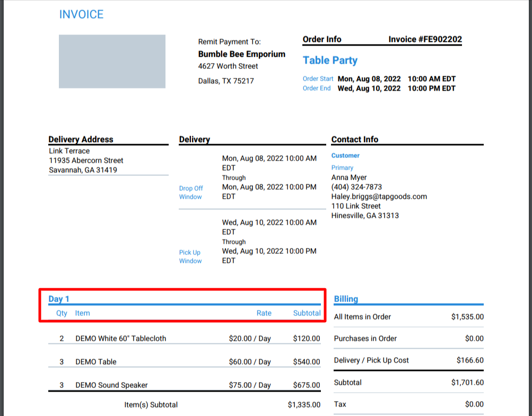Click the '10:00 PM EDT' order end time
The height and width of the screenshot is (416, 532).
tap(432, 88)
